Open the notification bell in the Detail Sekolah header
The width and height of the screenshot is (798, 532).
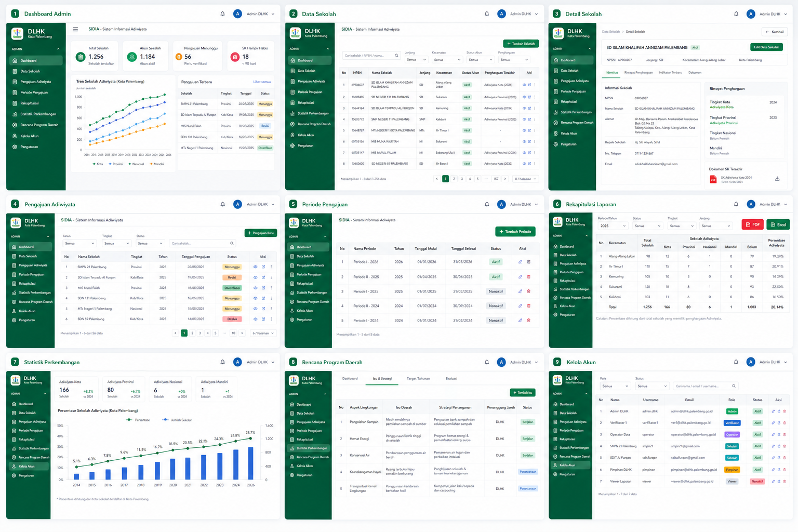[x=736, y=14]
